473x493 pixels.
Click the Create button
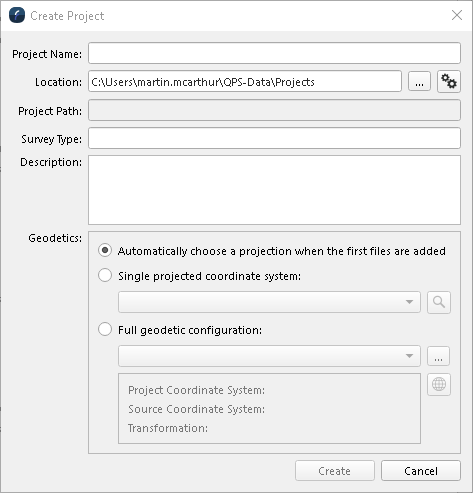pos(335,471)
